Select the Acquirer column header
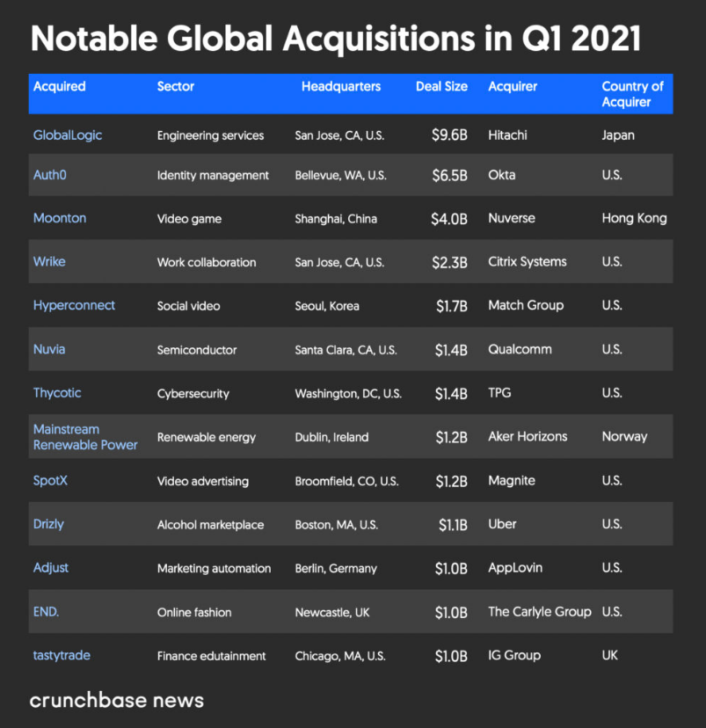This screenshot has width=706, height=728. point(513,86)
